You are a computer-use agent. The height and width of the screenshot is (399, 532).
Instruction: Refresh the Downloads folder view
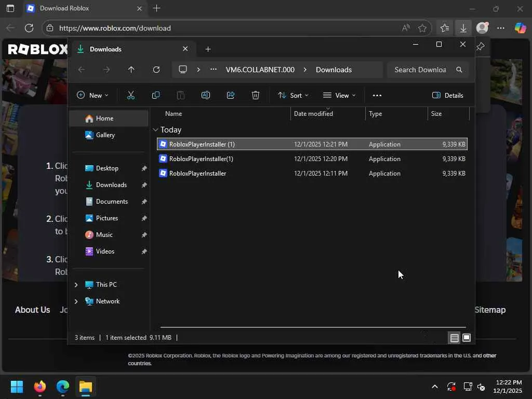(156, 70)
